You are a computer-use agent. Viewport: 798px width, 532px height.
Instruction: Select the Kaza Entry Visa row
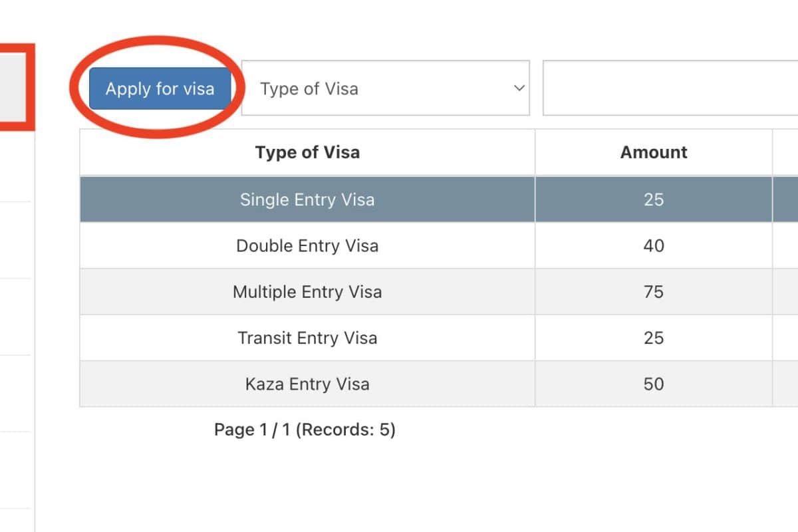[x=307, y=384]
